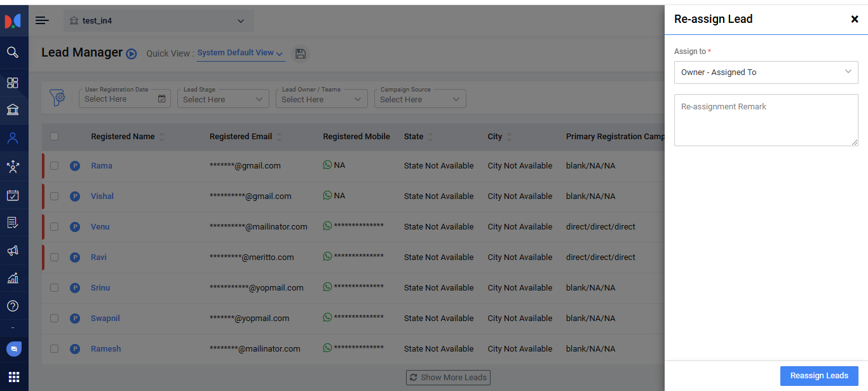Click the Reassign Leads button
Screen dimensions: 868x391
pos(818,376)
